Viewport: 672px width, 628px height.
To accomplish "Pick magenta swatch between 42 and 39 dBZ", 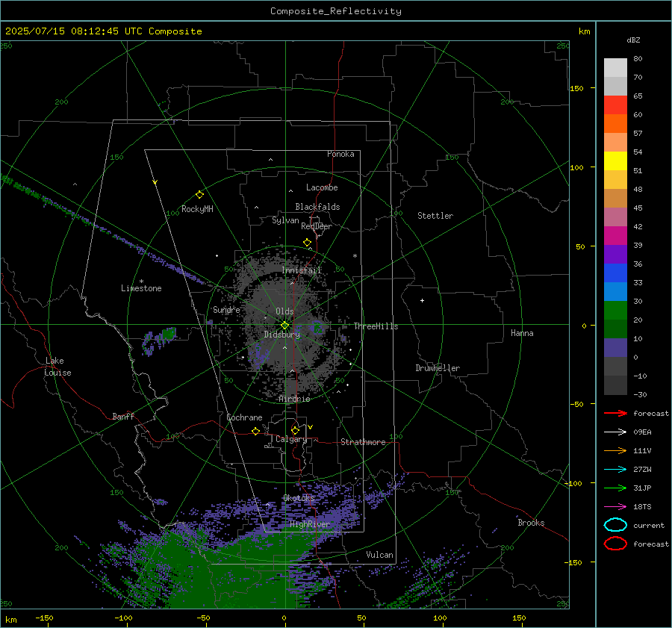I will [615, 235].
